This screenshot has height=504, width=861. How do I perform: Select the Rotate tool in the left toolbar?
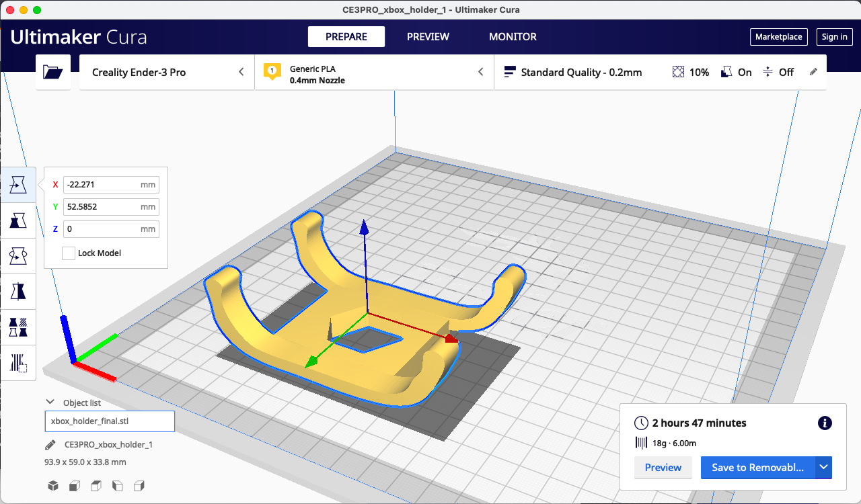click(x=18, y=255)
